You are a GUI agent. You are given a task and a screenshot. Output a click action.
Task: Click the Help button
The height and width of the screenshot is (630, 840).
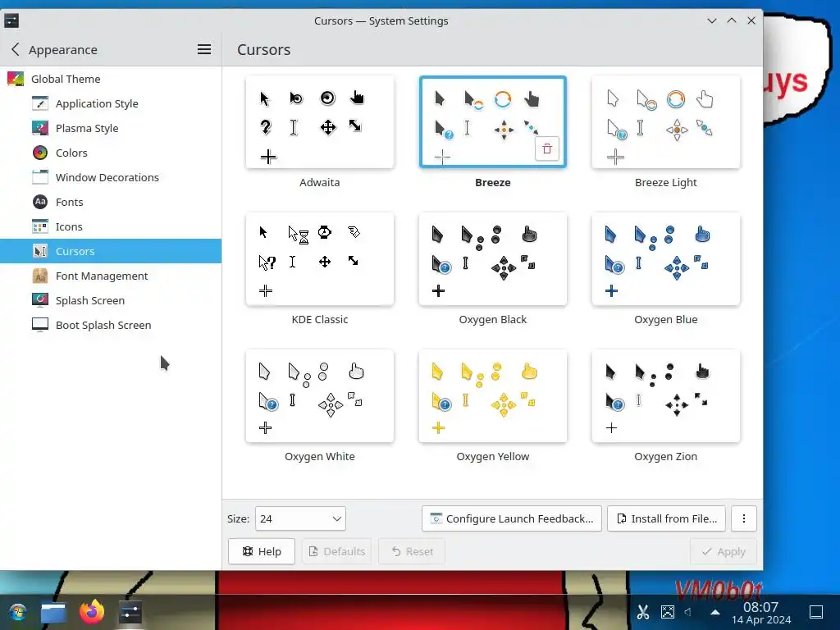point(262,551)
